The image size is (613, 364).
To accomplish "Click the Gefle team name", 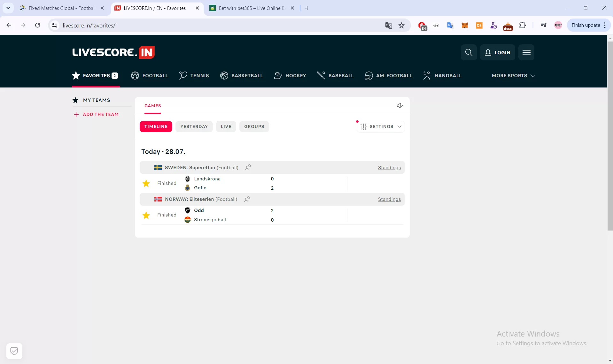I will tap(200, 188).
